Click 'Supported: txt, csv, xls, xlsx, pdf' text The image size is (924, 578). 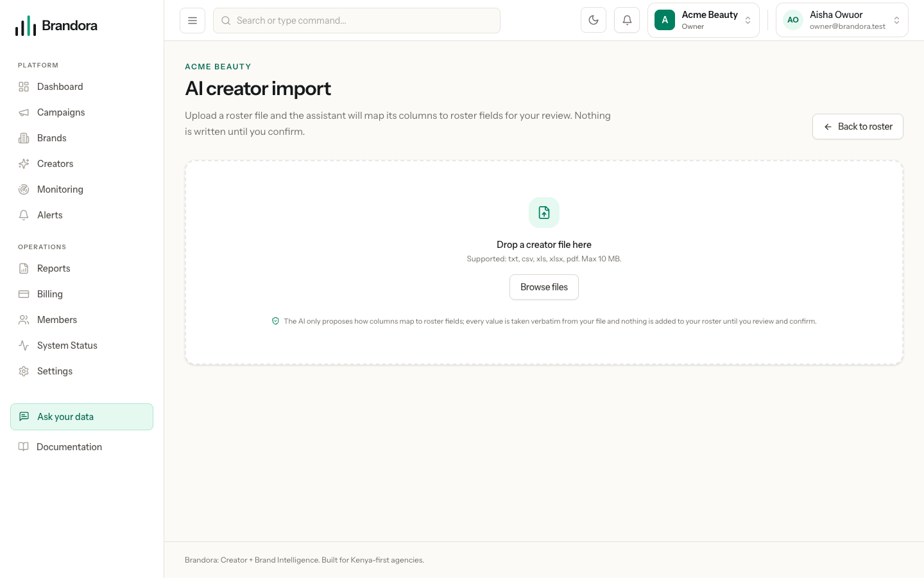point(522,259)
